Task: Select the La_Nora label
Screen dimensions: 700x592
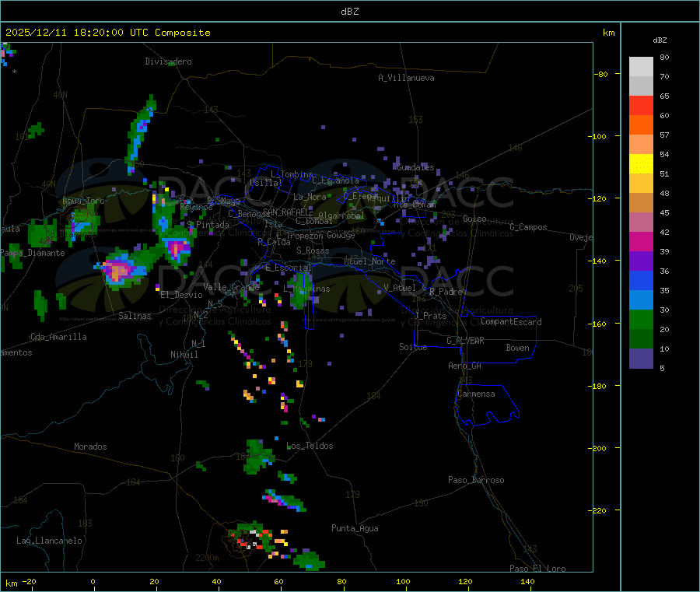Action: coord(310,197)
